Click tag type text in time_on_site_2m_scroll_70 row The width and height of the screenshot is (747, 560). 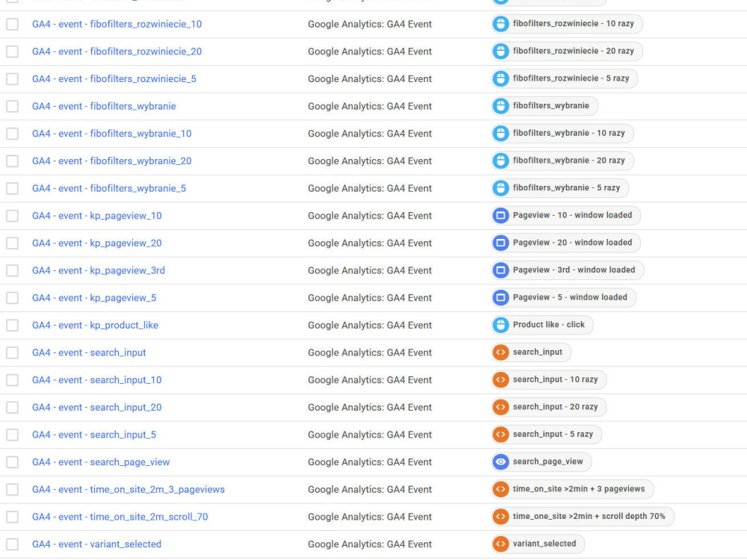370,517
